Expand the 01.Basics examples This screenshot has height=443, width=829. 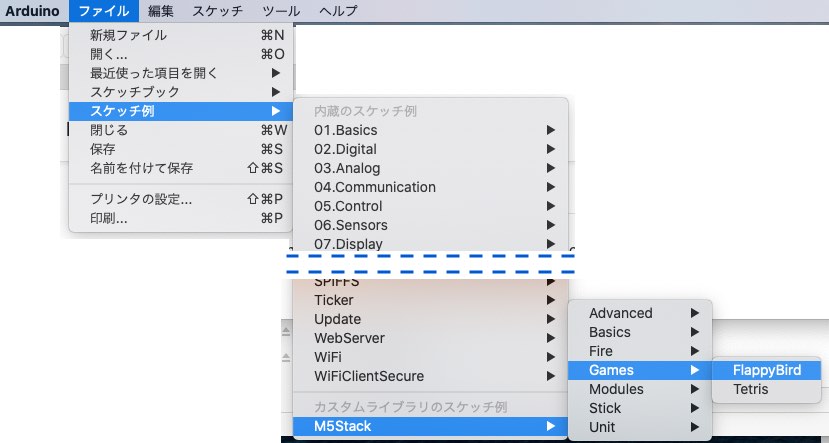coord(431,130)
